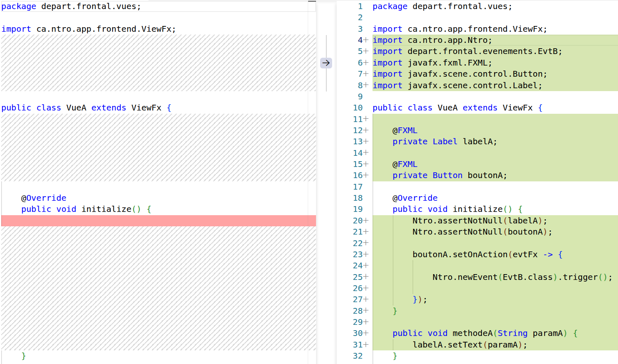Click the left pane overview ruler marker
618x364 pixels.
[x=312, y=1]
